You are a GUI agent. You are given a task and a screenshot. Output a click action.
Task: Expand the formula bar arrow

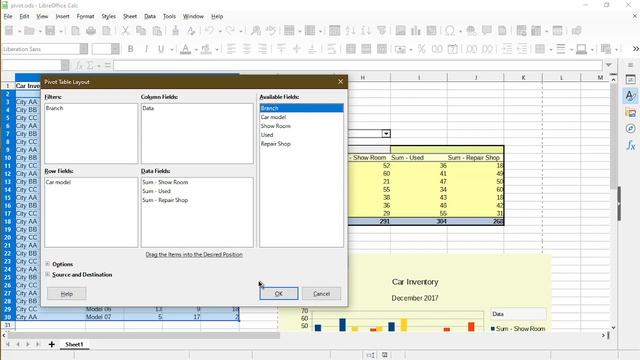click(x=609, y=65)
